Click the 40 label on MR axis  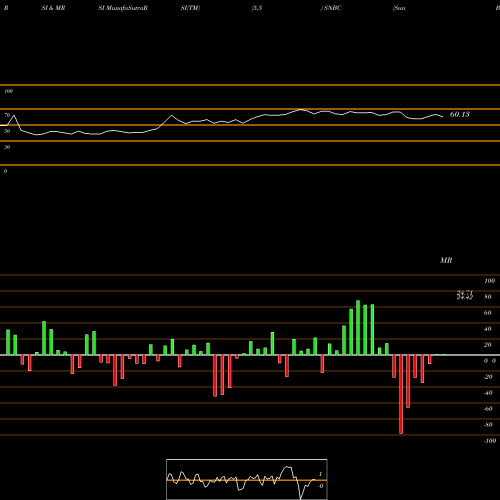[488, 329]
